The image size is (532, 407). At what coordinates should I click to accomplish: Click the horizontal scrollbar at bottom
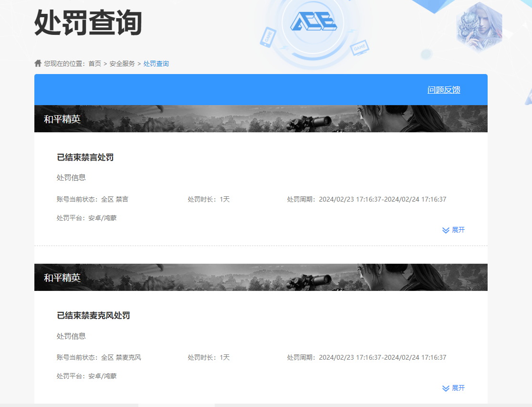click(177, 405)
